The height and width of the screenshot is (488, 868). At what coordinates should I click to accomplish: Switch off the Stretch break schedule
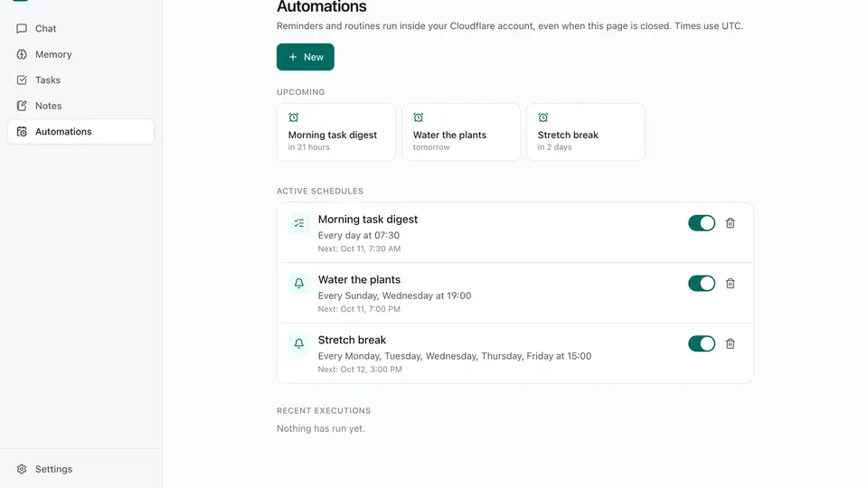[x=702, y=343]
